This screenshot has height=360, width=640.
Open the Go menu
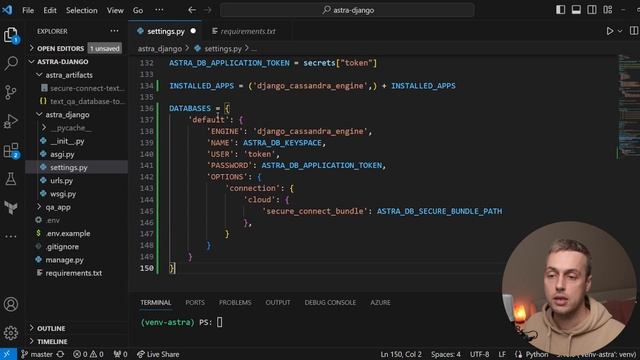[138, 10]
